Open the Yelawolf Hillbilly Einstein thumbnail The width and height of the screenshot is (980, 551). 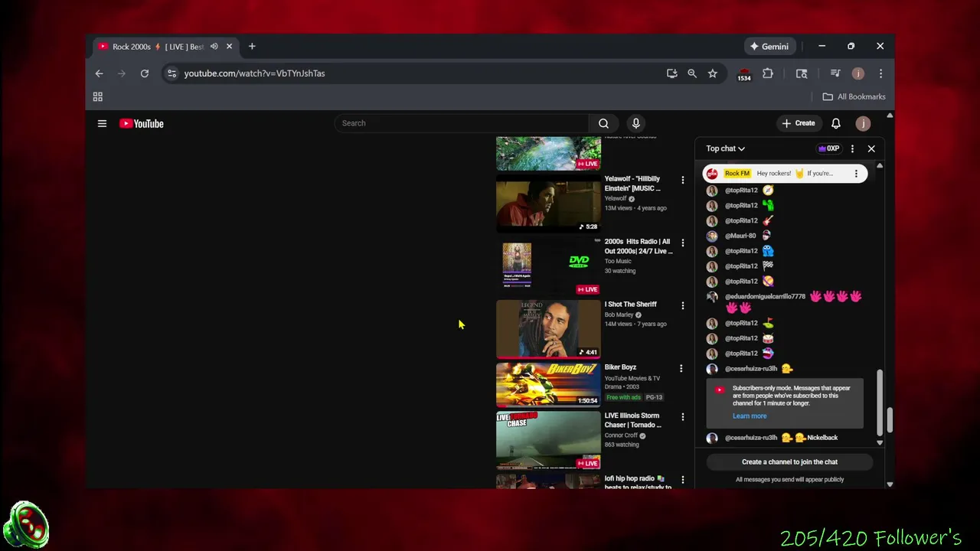548,204
